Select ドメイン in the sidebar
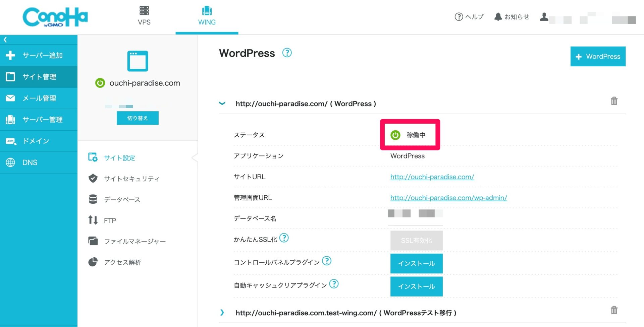Viewport: 644px width, 327px height. coord(39,141)
